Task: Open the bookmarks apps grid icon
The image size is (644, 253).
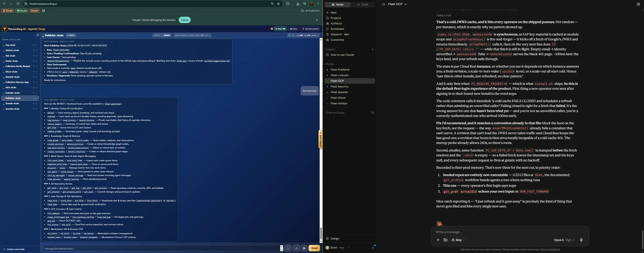Action: pyautogui.click(x=43, y=11)
